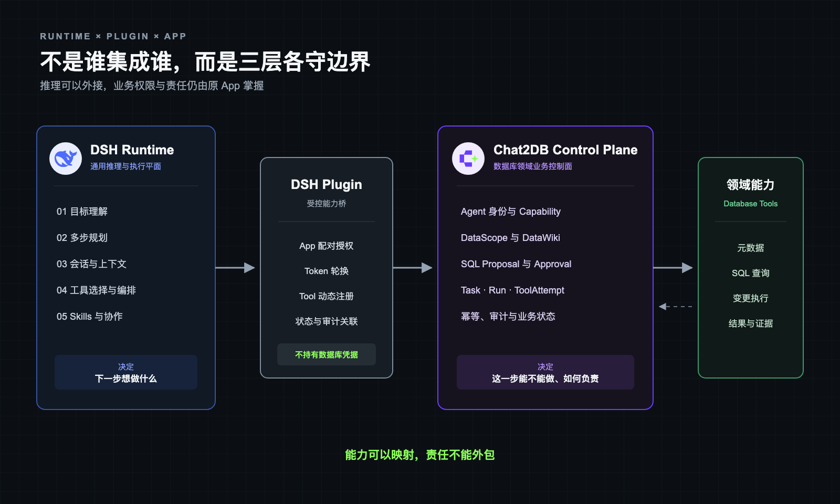Click the 'Database Tools' green subtitle
This screenshot has width=840, height=504.
[751, 204]
